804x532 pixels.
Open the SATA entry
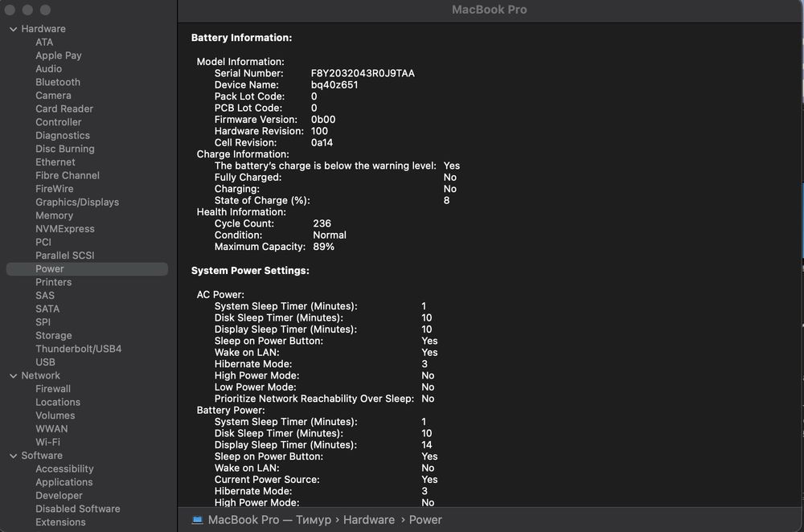pyautogui.click(x=47, y=309)
